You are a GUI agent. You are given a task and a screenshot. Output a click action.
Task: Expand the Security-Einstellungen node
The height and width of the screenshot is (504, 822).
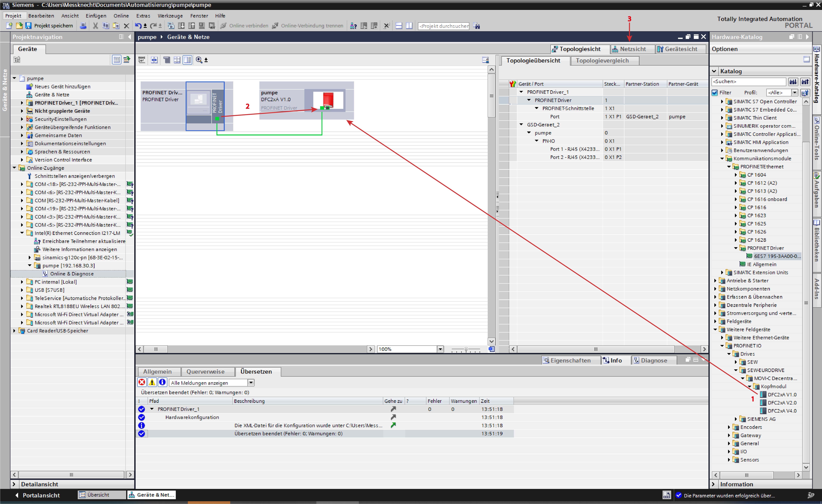click(x=22, y=119)
